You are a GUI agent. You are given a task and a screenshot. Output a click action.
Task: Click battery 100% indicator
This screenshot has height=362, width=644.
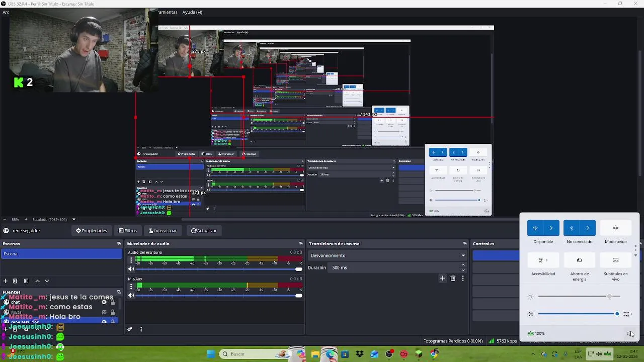point(536,333)
